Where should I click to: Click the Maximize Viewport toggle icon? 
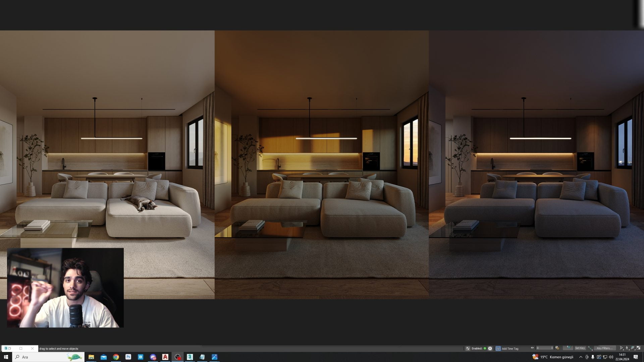point(638,348)
